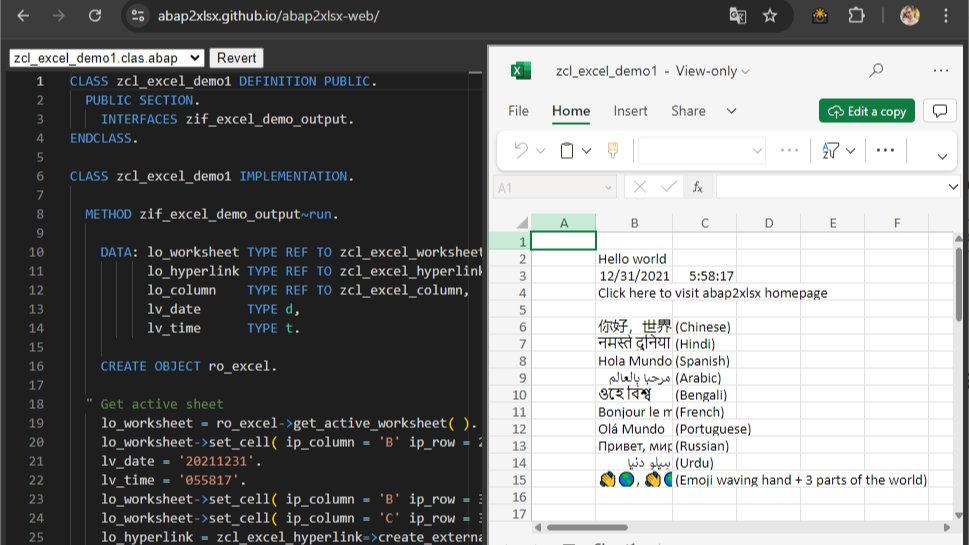Switch to the Home tab
The height and width of the screenshot is (545, 969).
(570, 111)
